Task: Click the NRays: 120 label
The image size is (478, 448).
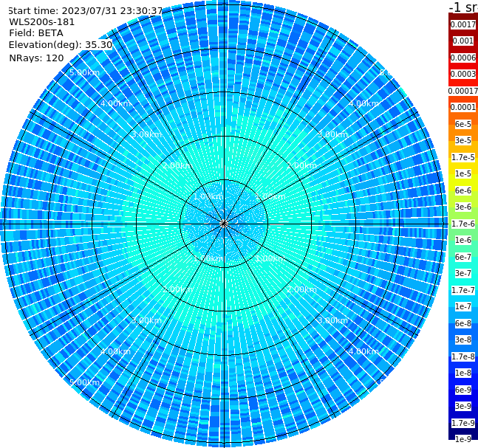Action: tap(36, 58)
